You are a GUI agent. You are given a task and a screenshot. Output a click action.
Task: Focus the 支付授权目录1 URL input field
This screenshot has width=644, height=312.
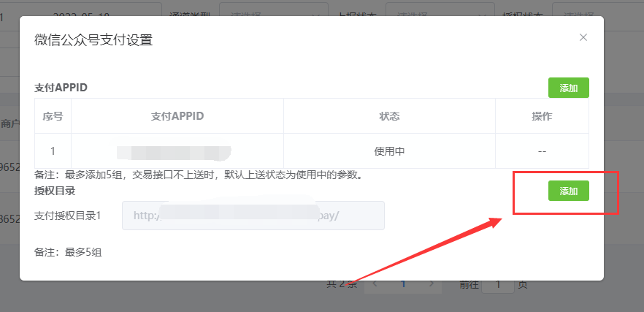253,216
